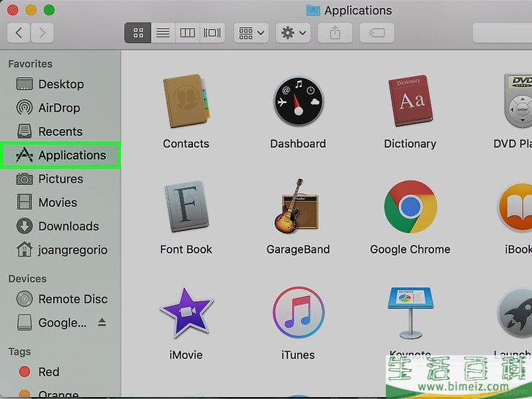532x399 pixels.
Task: Open Movies in the sidebar
Action: [x=61, y=202]
